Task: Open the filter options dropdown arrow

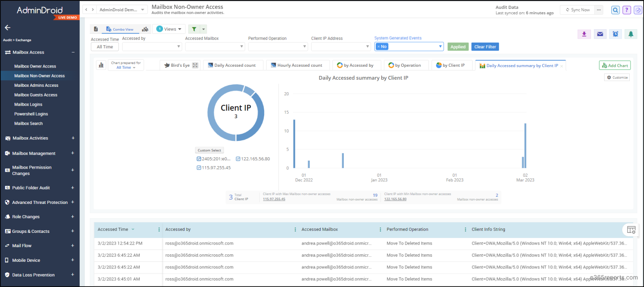Action: tap(204, 29)
